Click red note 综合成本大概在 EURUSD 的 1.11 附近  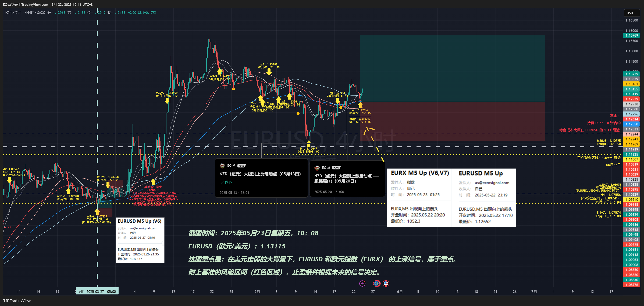[x=589, y=130]
